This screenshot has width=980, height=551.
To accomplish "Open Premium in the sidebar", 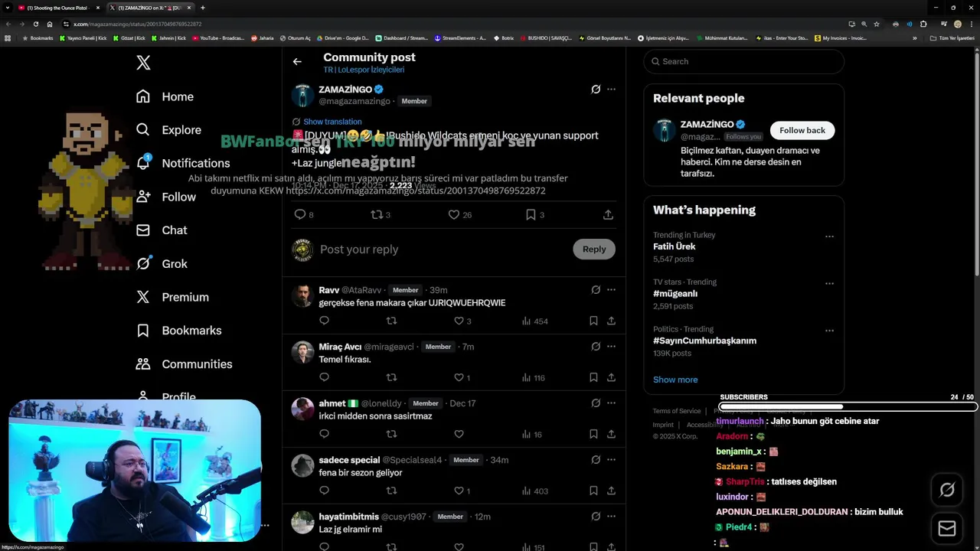I will [172, 297].
